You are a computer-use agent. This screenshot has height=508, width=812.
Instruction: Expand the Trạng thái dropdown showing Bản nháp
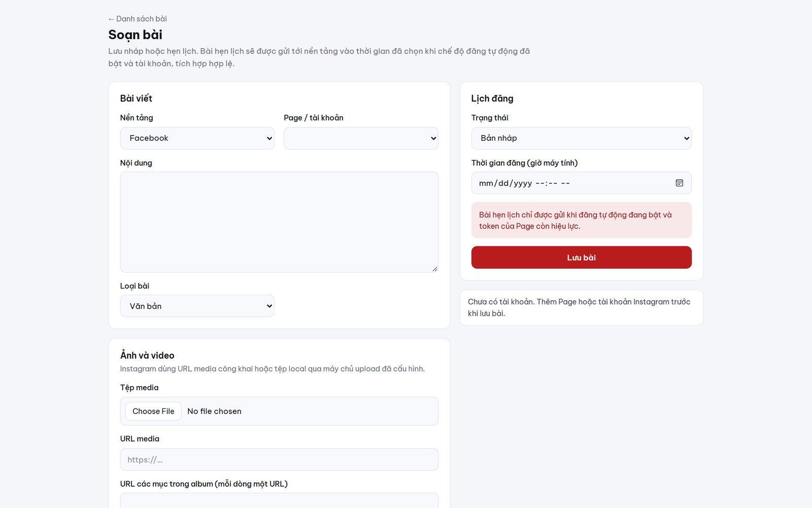point(581,138)
